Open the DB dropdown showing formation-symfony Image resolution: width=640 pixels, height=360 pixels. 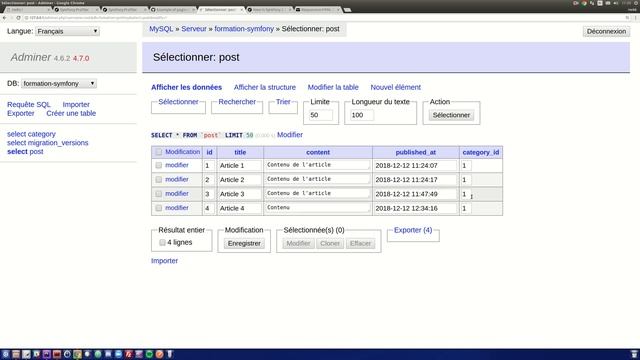[x=59, y=83]
